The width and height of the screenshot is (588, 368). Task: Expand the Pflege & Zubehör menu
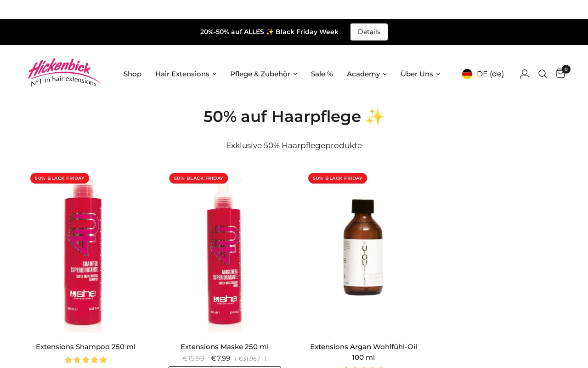coord(264,74)
